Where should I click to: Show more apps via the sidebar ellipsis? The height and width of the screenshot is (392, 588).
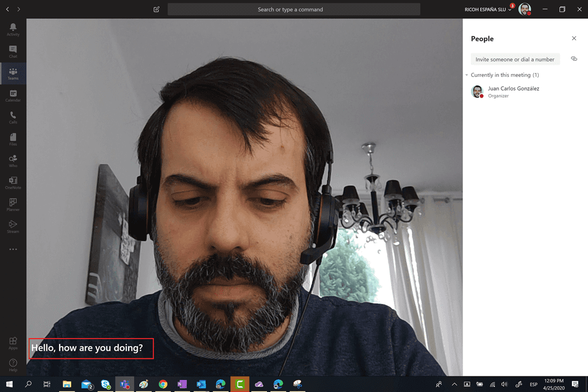13,249
